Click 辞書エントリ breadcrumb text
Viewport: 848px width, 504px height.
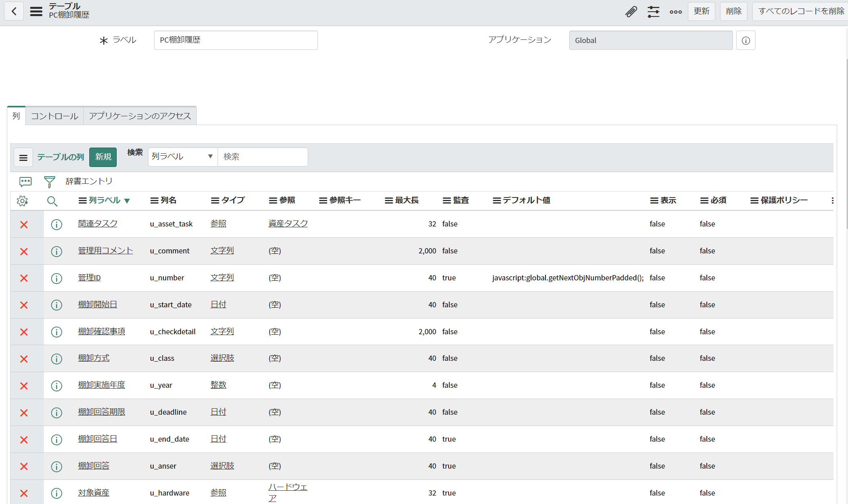(89, 181)
